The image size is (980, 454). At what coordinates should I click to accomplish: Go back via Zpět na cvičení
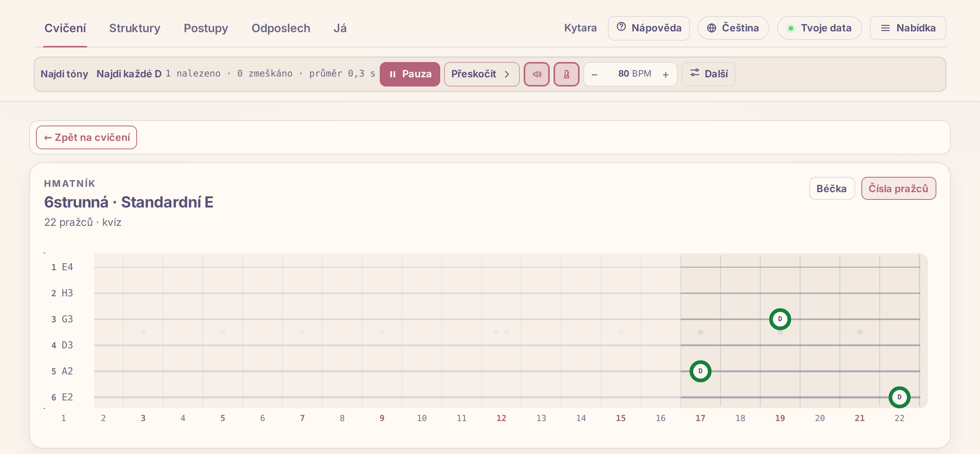point(87,137)
